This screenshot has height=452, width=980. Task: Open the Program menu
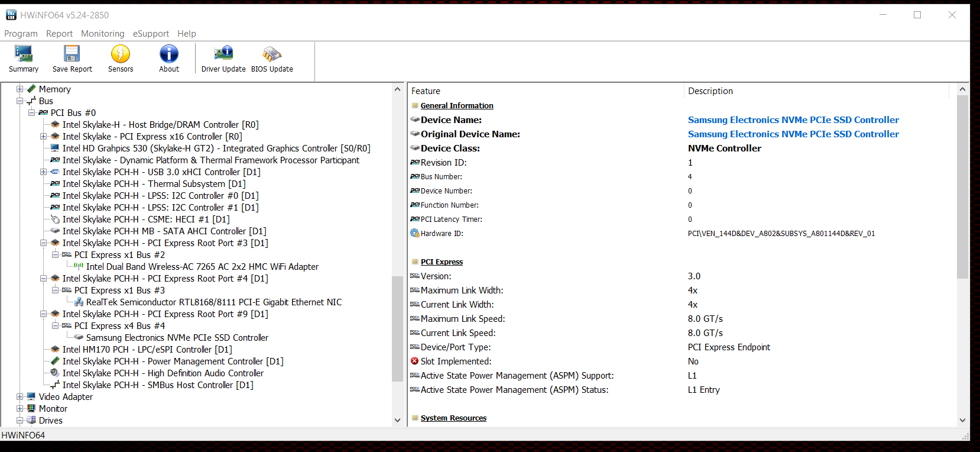[21, 34]
